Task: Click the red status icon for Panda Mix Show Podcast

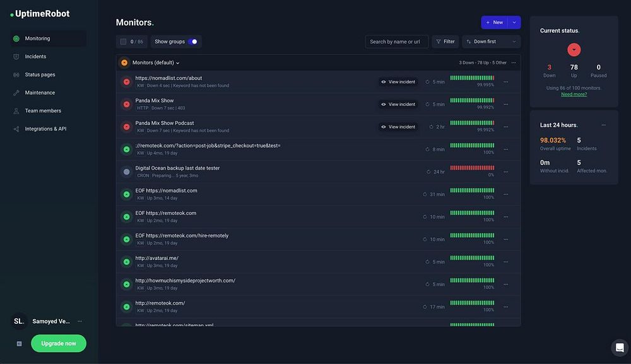Action: point(126,127)
